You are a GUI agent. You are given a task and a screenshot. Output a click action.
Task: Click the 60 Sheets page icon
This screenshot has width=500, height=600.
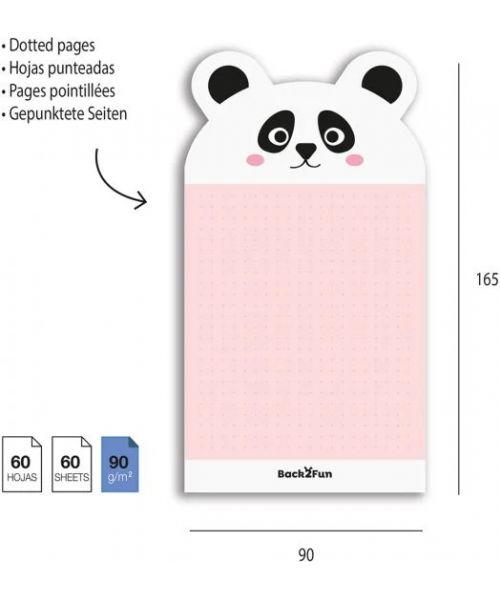point(72,464)
